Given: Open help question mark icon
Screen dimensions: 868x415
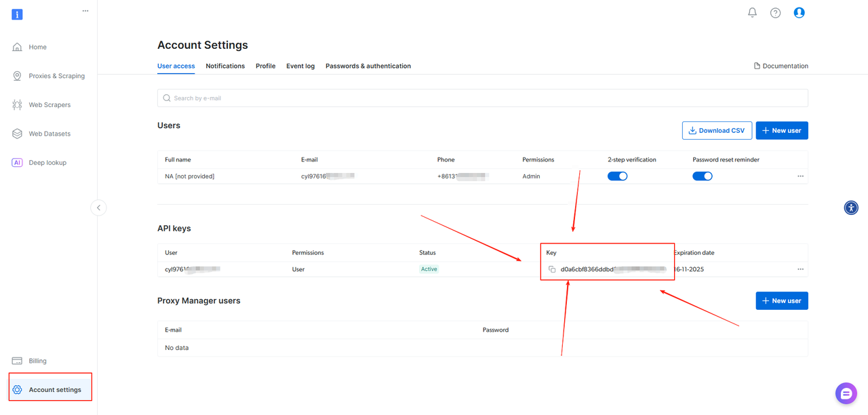Looking at the screenshot, I should pyautogui.click(x=775, y=13).
